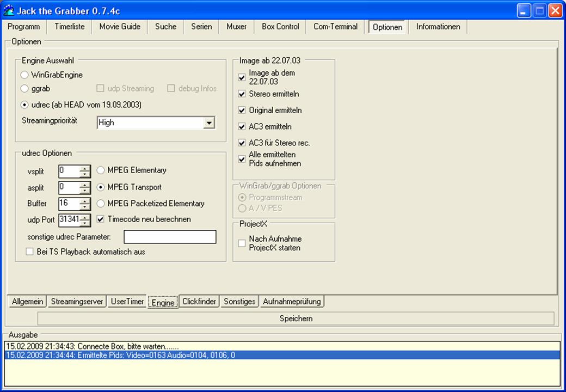Click into the Buffer number field

69,204
